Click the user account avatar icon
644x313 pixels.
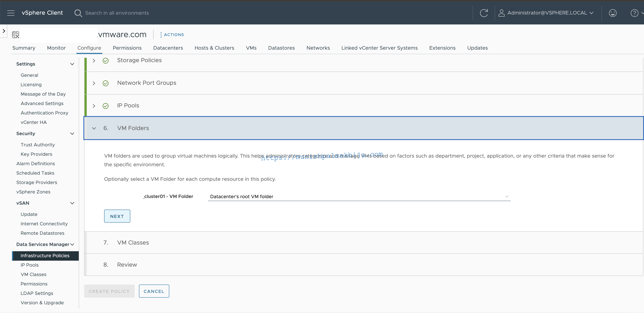[x=501, y=13]
